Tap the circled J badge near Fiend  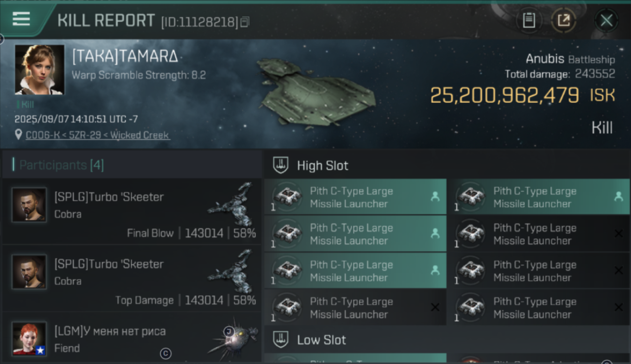click(229, 331)
